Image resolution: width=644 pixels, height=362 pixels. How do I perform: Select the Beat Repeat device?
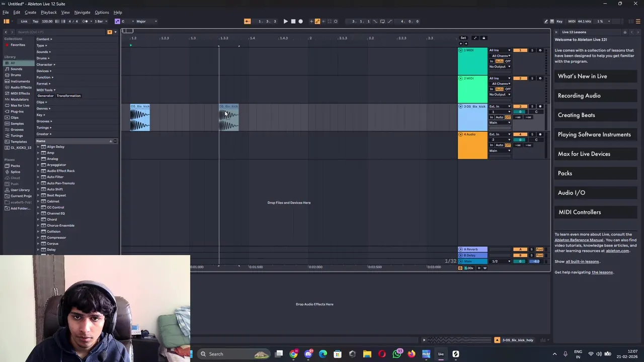56,195
